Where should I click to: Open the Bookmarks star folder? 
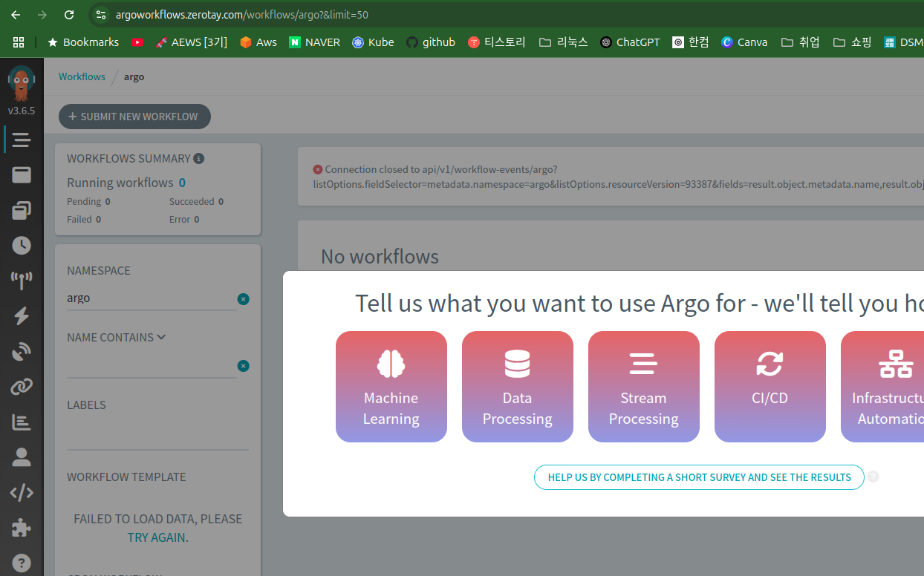point(82,42)
